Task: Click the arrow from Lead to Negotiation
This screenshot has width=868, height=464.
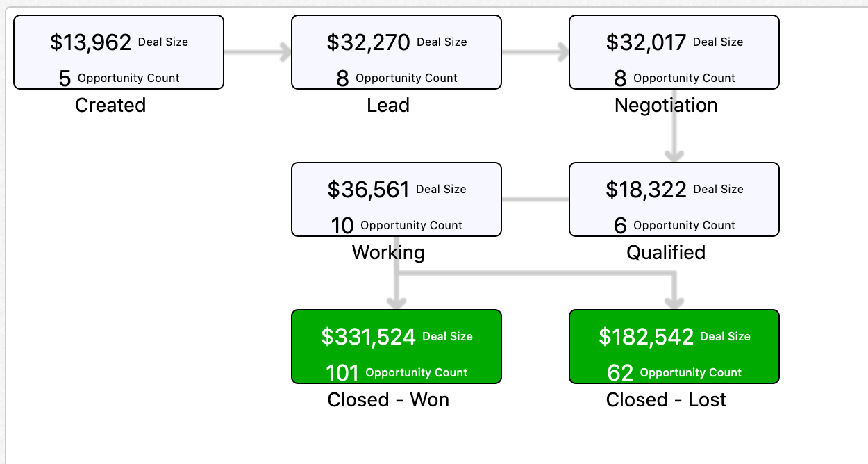Action: pos(535,52)
